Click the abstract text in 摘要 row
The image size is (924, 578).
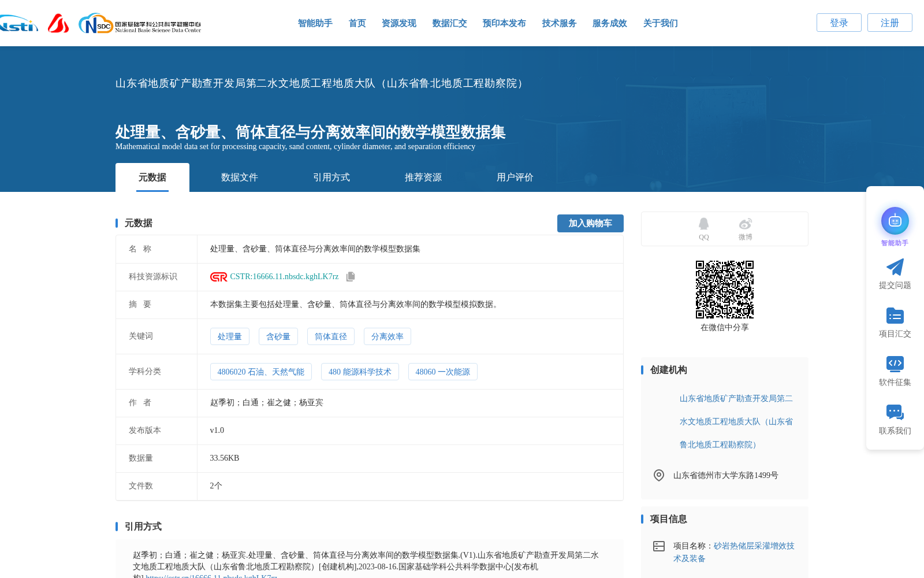click(355, 305)
